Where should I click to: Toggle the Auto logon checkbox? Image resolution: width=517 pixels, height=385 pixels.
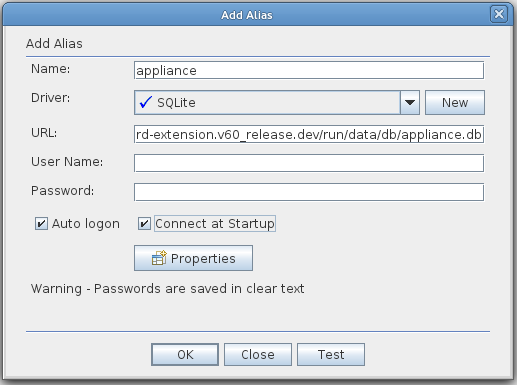[x=41, y=223]
